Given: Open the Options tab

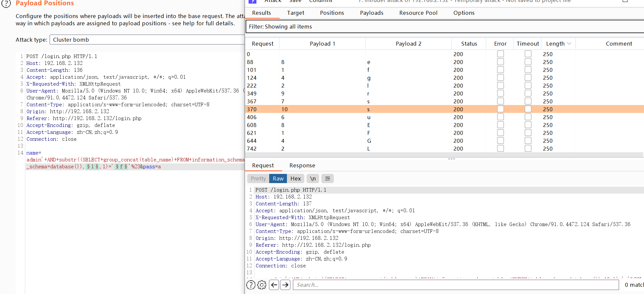Looking at the screenshot, I should (x=464, y=13).
